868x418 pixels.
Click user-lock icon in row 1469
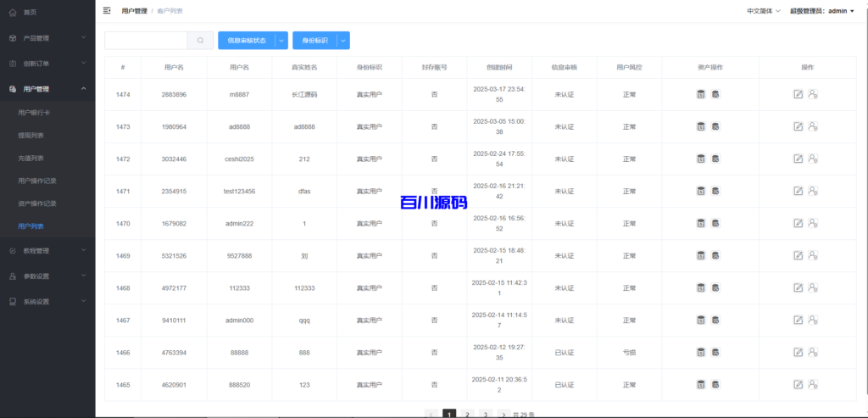[x=813, y=255]
